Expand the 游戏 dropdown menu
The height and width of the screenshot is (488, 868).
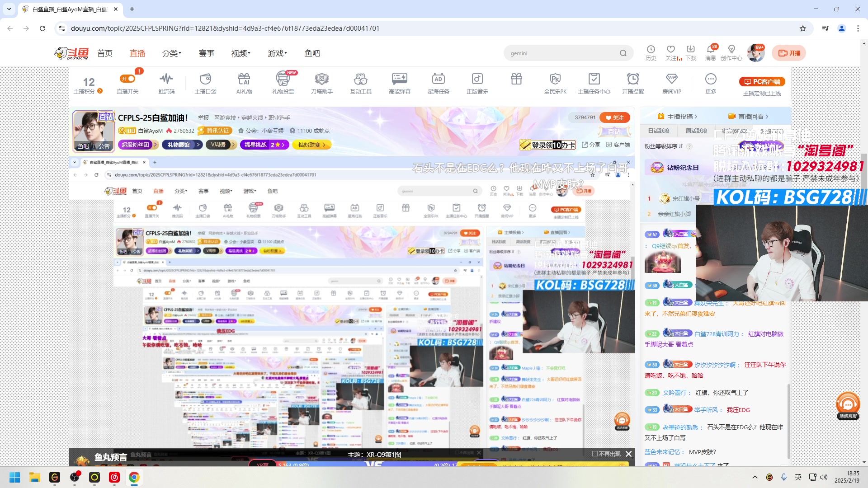coord(278,53)
